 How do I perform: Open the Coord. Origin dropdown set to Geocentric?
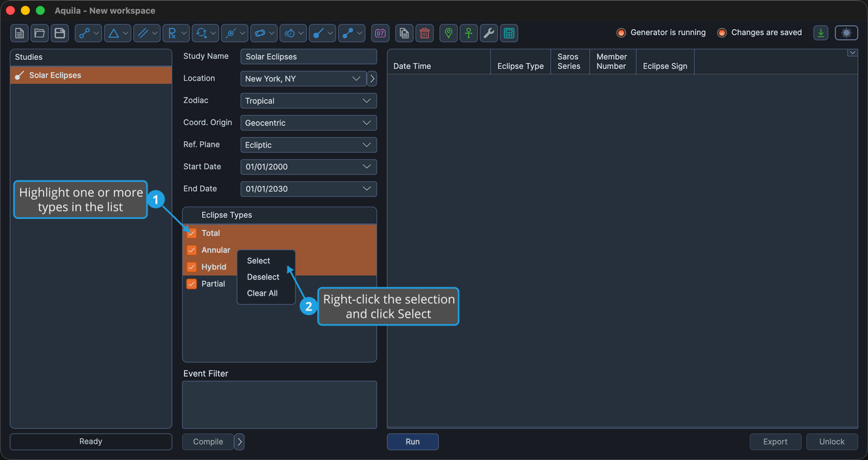pyautogui.click(x=308, y=123)
